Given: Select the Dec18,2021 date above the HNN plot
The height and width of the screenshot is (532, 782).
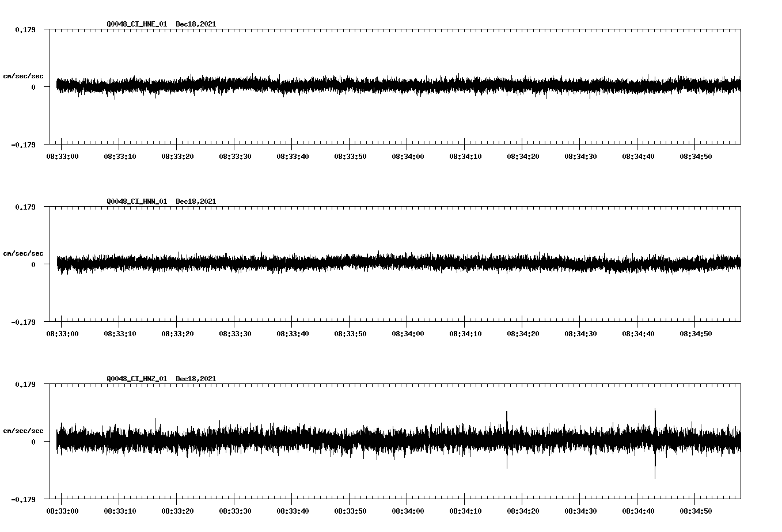Looking at the screenshot, I should pos(196,202).
